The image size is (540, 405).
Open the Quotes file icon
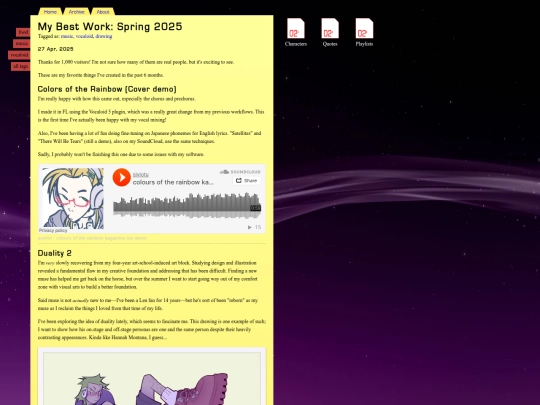click(x=330, y=32)
